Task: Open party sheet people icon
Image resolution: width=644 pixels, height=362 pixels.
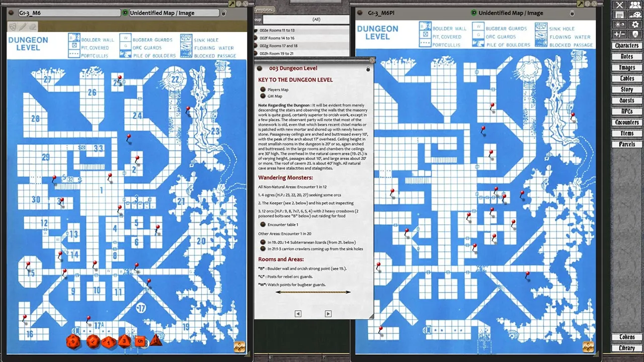Action: (634, 5)
